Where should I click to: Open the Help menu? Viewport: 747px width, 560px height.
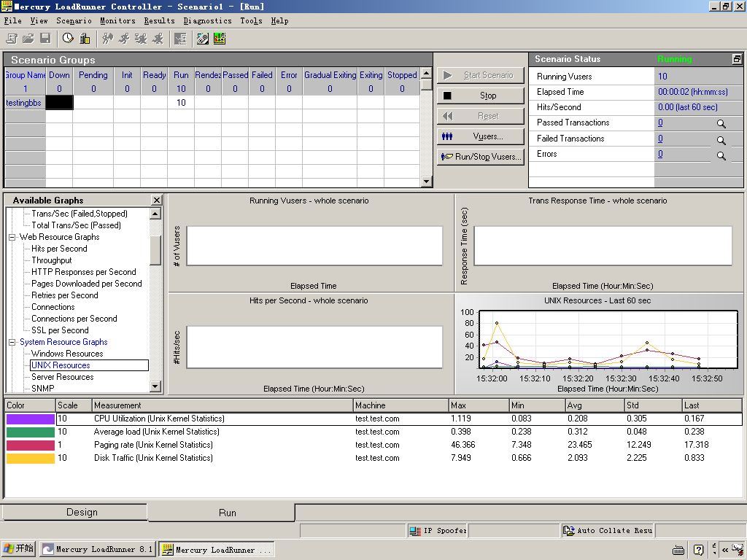click(279, 21)
